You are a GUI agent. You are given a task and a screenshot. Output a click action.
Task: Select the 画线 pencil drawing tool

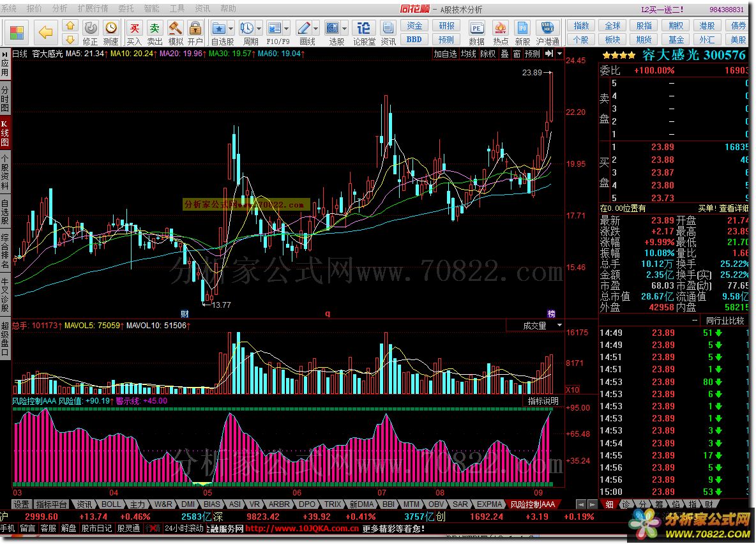pos(304,28)
